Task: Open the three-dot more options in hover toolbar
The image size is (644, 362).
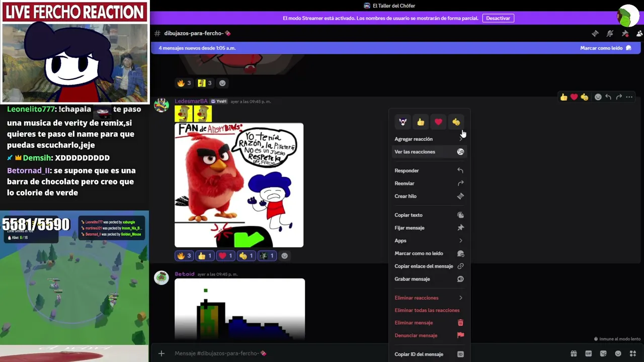Action: [x=629, y=97]
